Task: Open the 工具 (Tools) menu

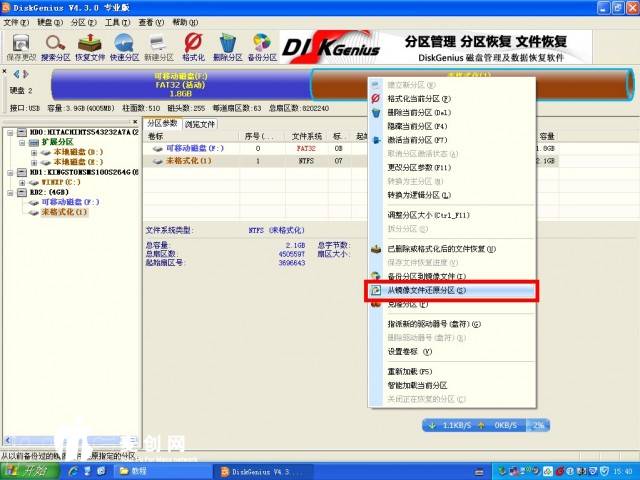Action: tap(117, 22)
